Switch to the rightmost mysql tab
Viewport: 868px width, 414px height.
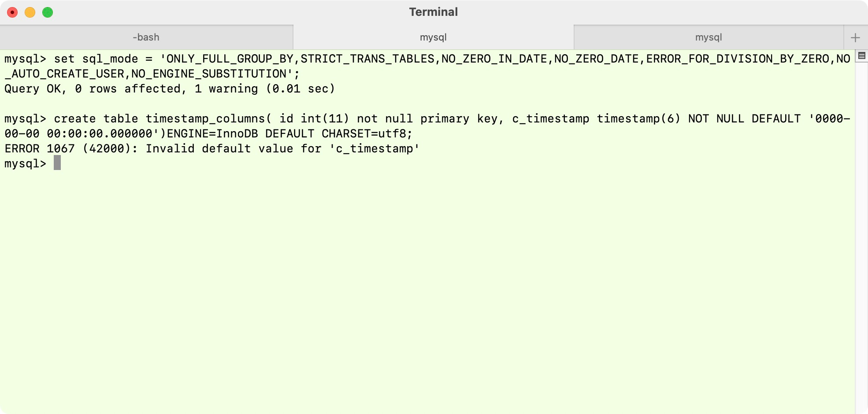click(708, 37)
